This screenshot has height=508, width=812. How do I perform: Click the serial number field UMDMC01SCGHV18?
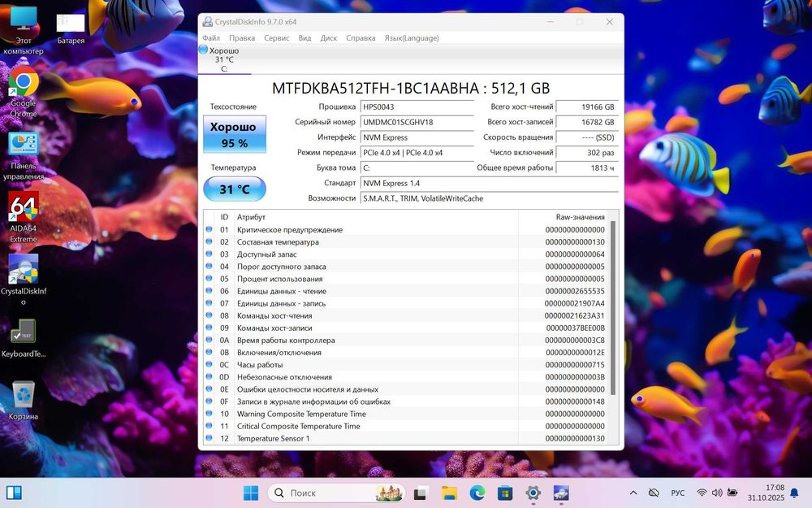pyautogui.click(x=417, y=122)
